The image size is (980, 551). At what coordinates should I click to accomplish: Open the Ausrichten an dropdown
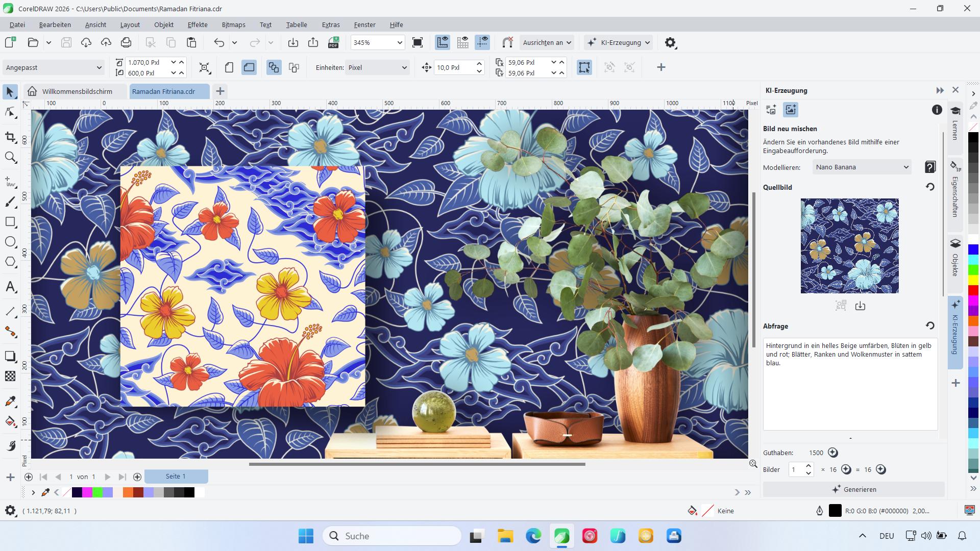(546, 42)
